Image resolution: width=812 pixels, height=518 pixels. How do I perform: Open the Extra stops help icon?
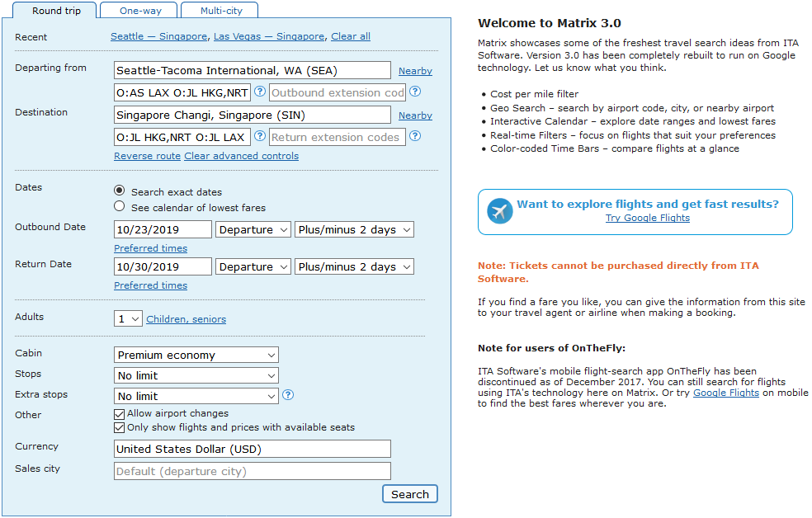(x=288, y=395)
